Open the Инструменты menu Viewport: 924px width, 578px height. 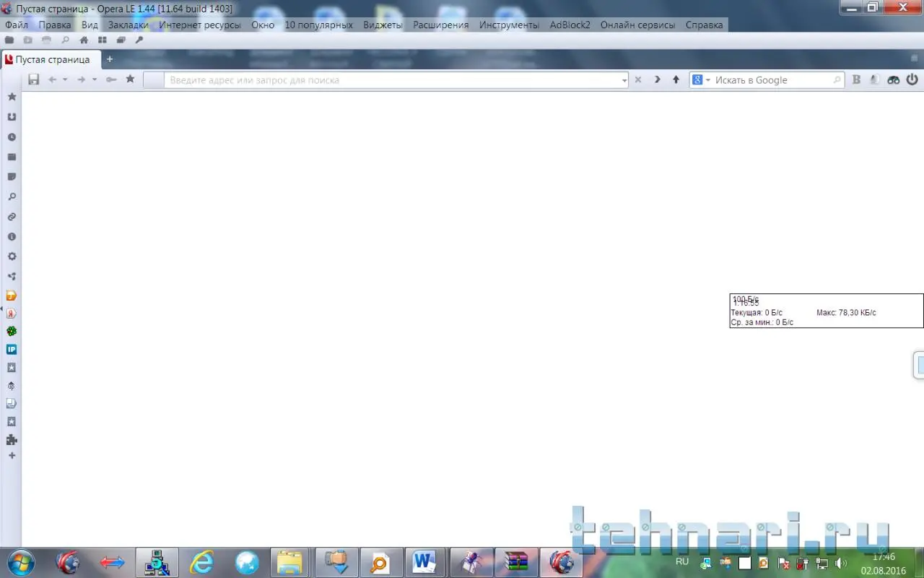click(x=509, y=25)
